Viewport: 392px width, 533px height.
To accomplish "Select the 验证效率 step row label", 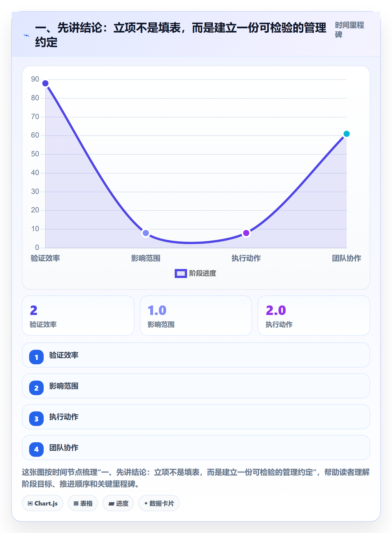I will 64,355.
